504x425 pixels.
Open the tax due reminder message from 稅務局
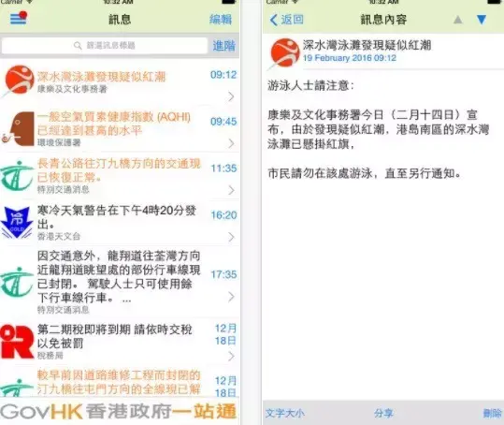[x=120, y=342]
